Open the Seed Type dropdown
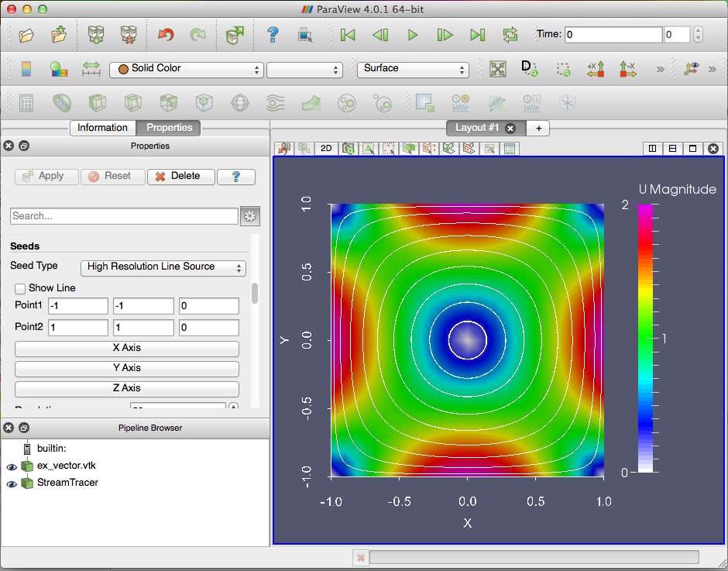 tap(163, 267)
